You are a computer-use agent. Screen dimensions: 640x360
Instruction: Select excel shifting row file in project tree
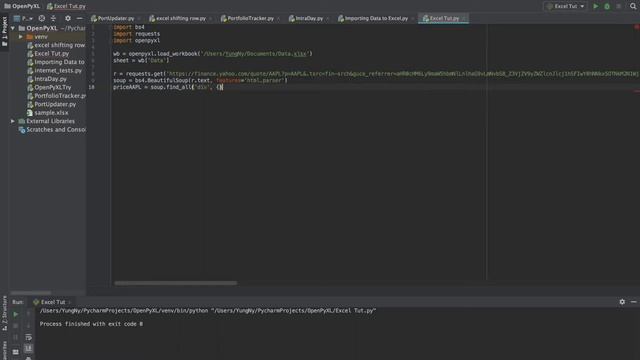56,45
